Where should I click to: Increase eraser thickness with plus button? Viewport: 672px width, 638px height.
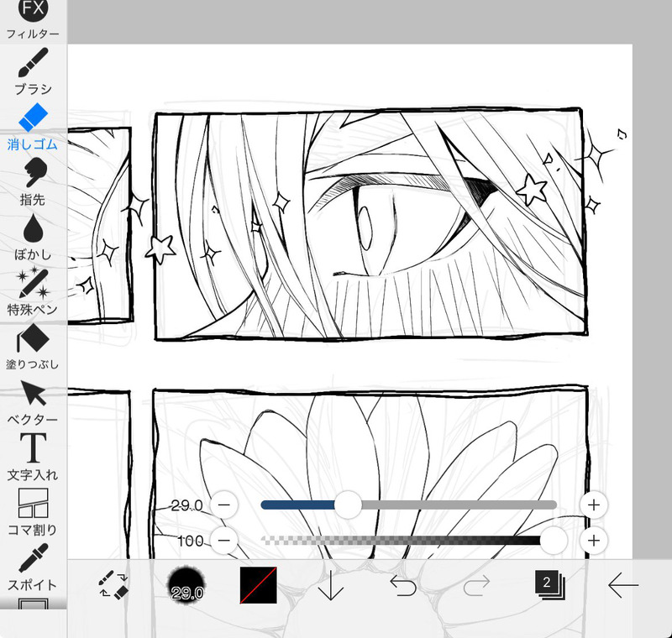594,505
